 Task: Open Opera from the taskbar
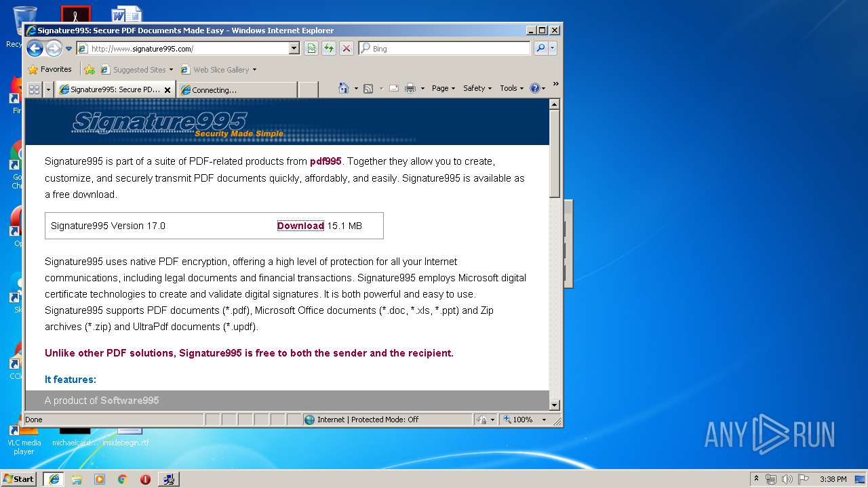[145, 479]
